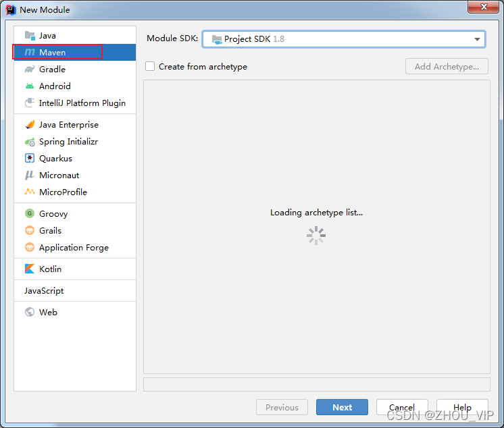Viewport: 504px width, 428px height.
Task: Select Grails in the list
Action: [75, 230]
